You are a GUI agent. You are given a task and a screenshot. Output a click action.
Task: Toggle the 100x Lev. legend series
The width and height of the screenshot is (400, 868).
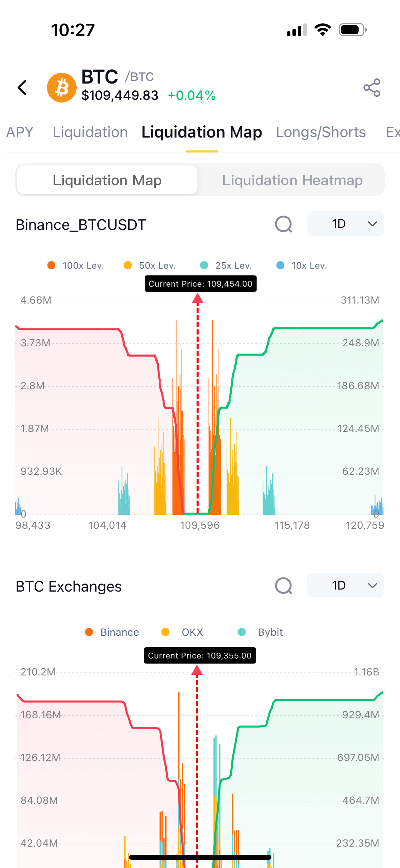click(x=76, y=266)
